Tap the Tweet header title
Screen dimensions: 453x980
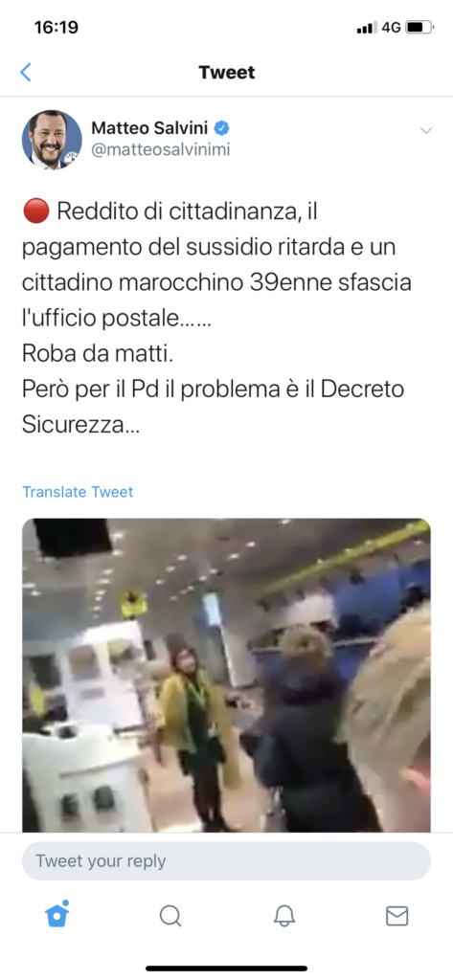(227, 73)
